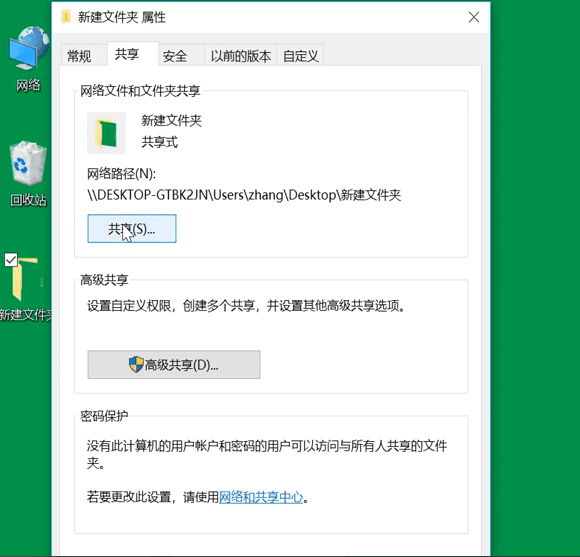Click the 共享式 status text
The image size is (580, 557).
pyautogui.click(x=160, y=142)
